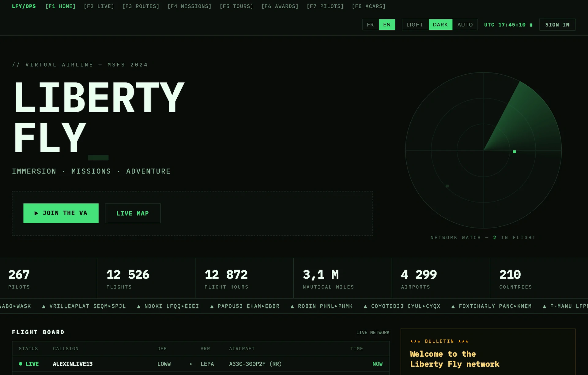Viewport: 588px width, 375px height.
Task: Click the ARR column header
Action: (x=205, y=349)
